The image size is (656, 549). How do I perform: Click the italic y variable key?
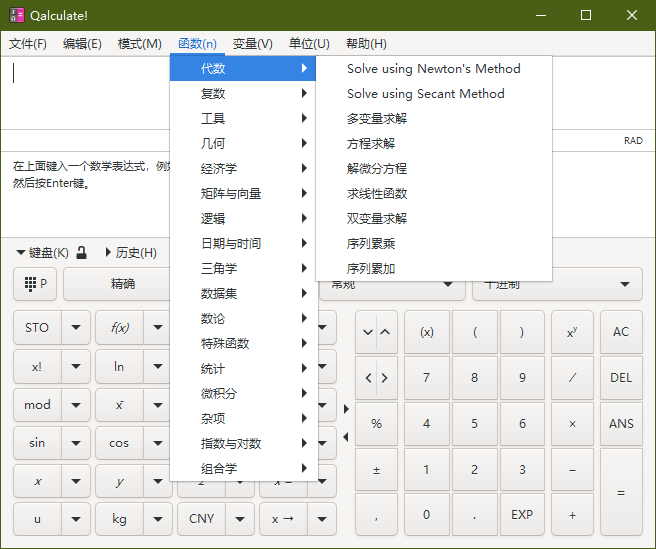119,481
